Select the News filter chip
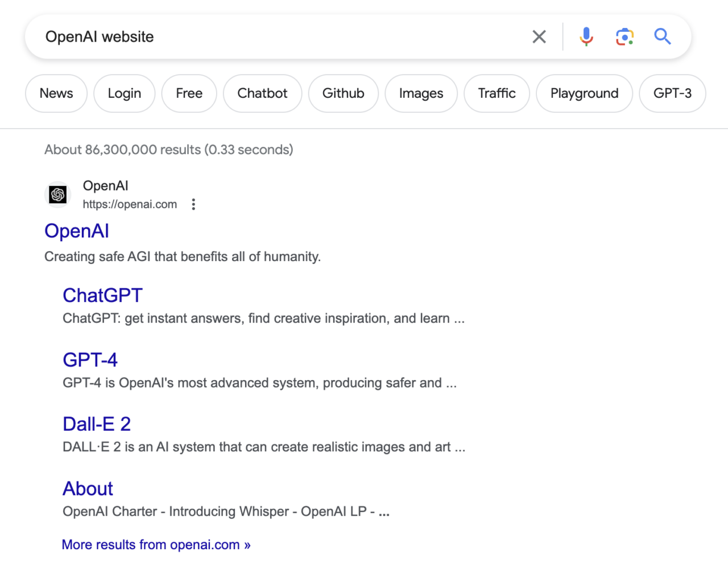The height and width of the screenshot is (581, 728). 56,93
